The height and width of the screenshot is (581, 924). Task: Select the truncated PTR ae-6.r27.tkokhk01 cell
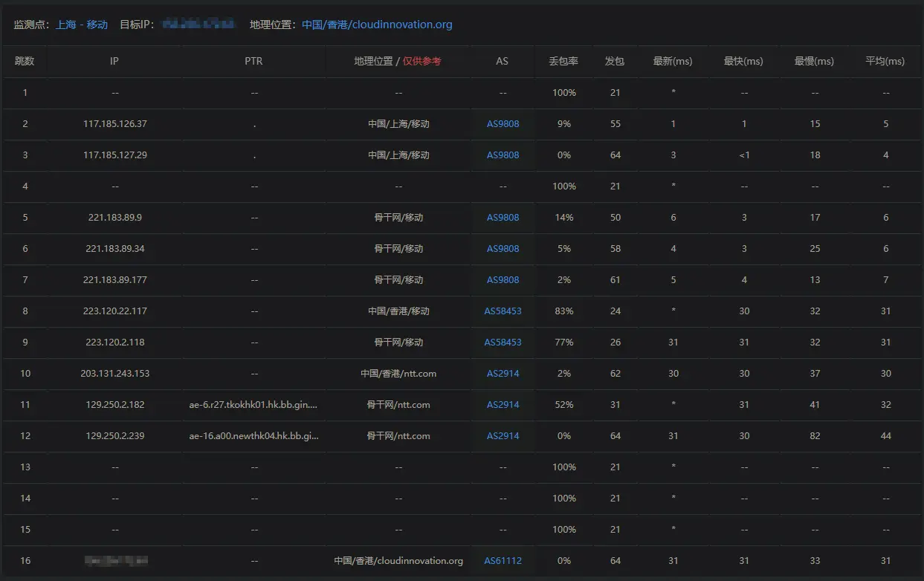pyautogui.click(x=253, y=405)
